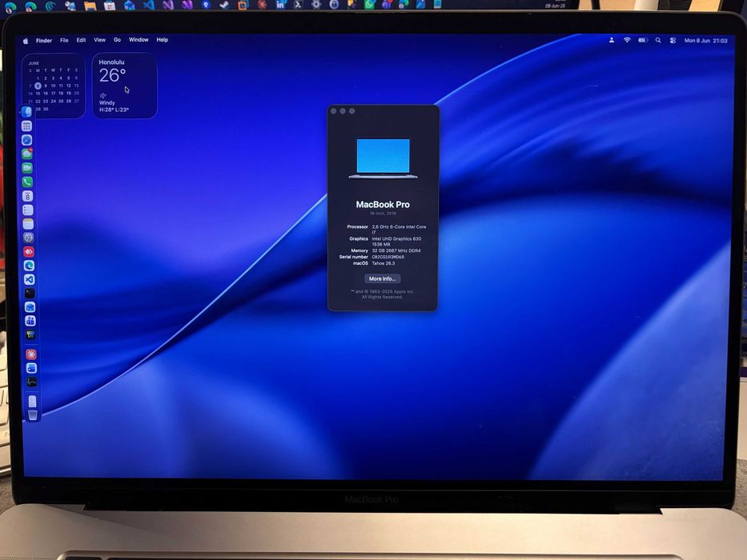The width and height of the screenshot is (747, 560).
Task: Open Microsoft Teams in the Dock
Action: (30, 321)
